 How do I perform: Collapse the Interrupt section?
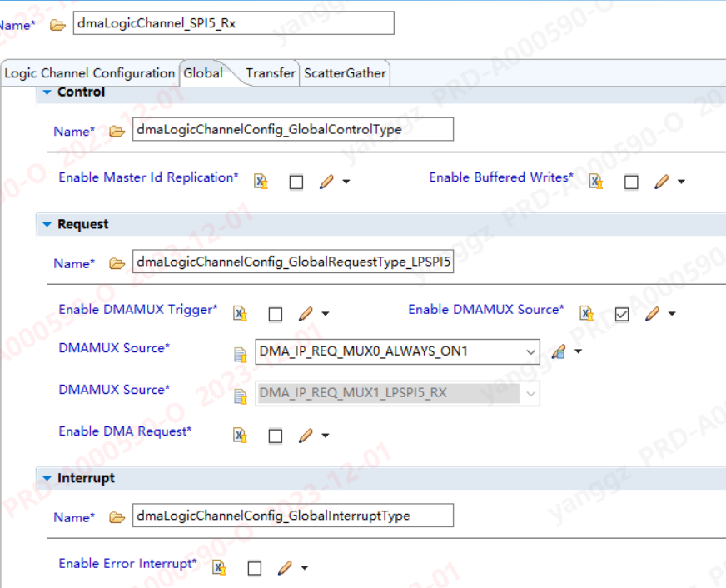47,477
